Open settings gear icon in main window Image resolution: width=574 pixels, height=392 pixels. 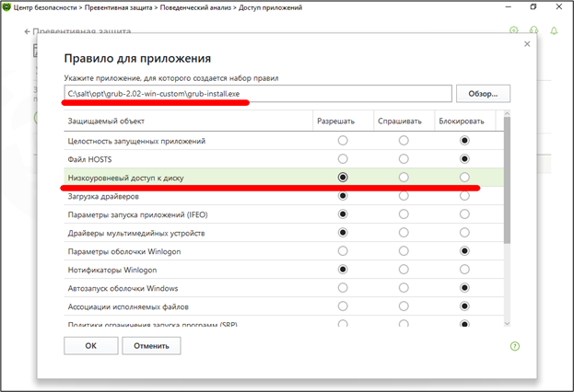pyautogui.click(x=514, y=30)
